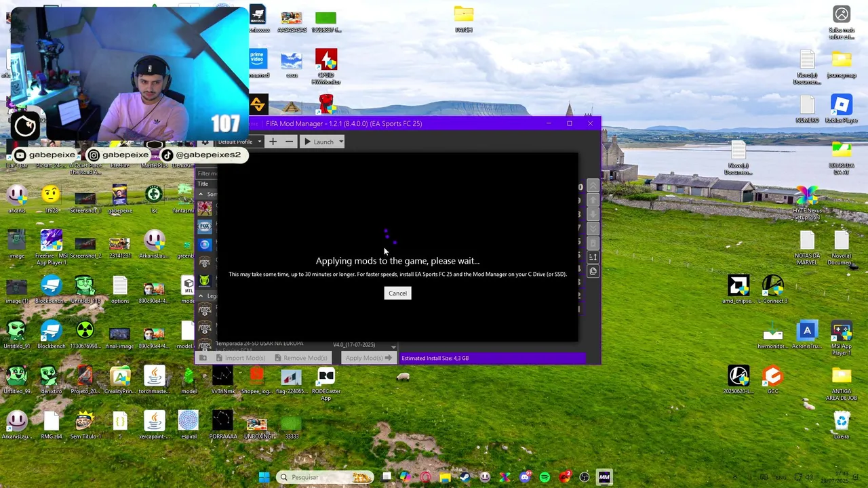Screen dimensions: 868x488
Task: Open the MSI App Player 1 desktop icon
Action: (x=842, y=338)
